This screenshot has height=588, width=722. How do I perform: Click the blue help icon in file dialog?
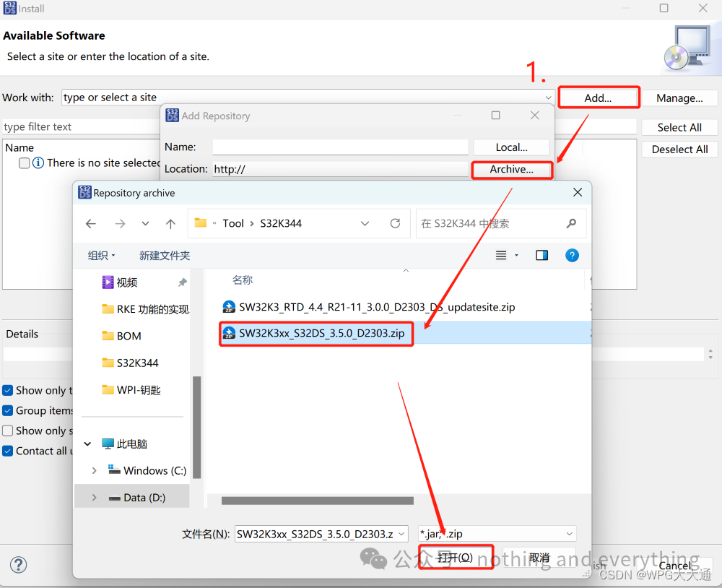572,255
